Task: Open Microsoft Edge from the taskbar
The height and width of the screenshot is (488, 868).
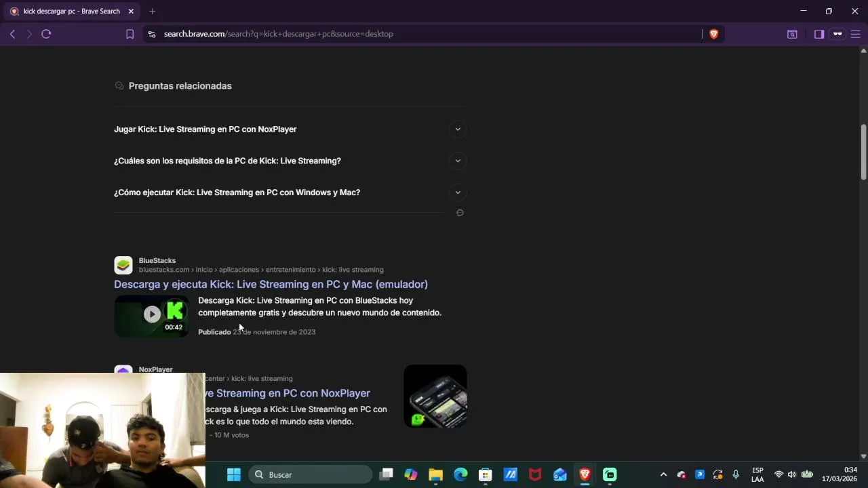Action: 460,474
